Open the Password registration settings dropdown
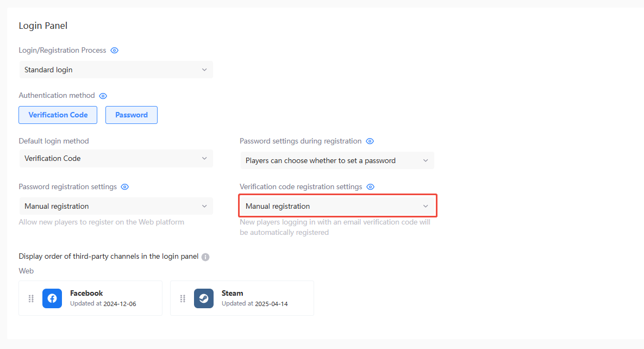Viewport: 644px width, 349px height. pyautogui.click(x=116, y=206)
